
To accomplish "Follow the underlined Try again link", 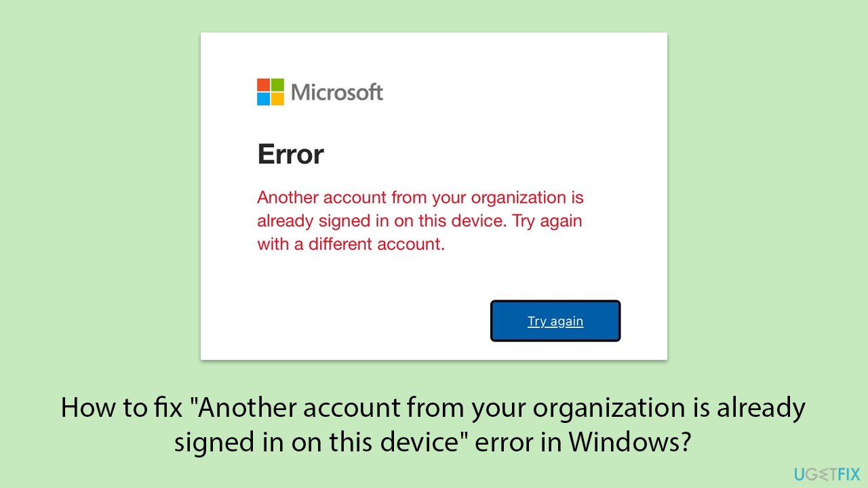I will (x=555, y=321).
